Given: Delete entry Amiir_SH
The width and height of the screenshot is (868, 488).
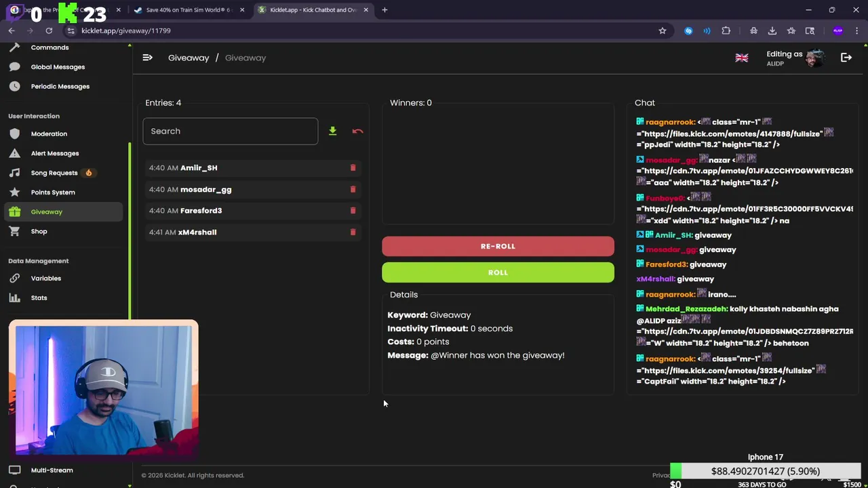Looking at the screenshot, I should point(353,167).
